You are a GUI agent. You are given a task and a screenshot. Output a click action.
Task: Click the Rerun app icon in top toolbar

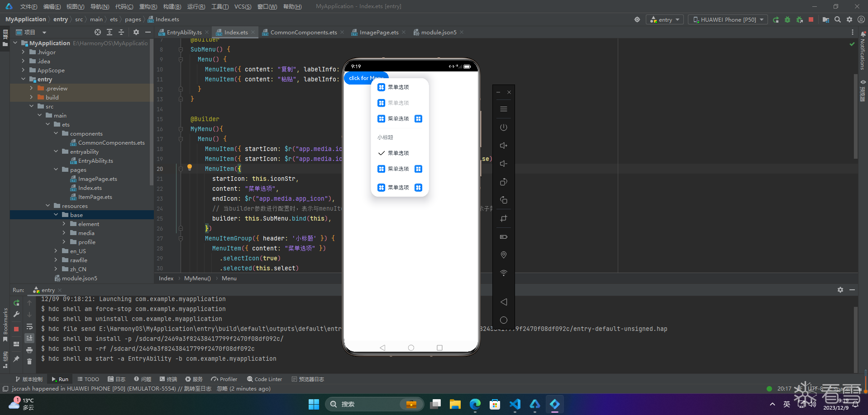[x=776, y=19]
